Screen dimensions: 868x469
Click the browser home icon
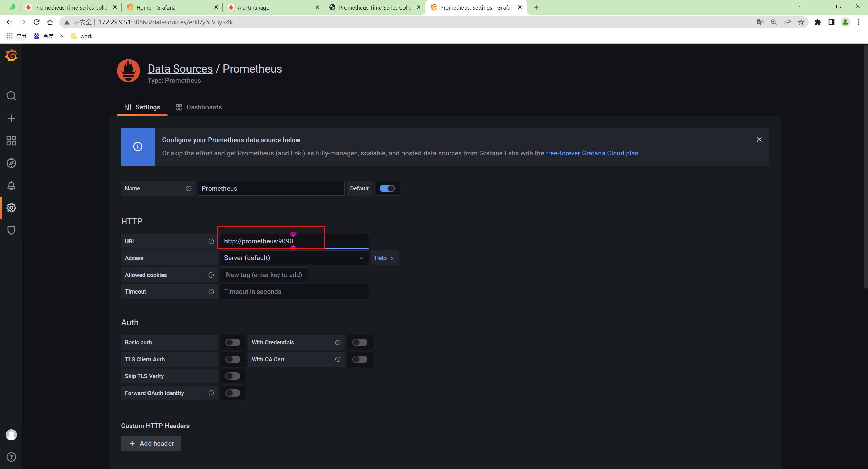(50, 22)
